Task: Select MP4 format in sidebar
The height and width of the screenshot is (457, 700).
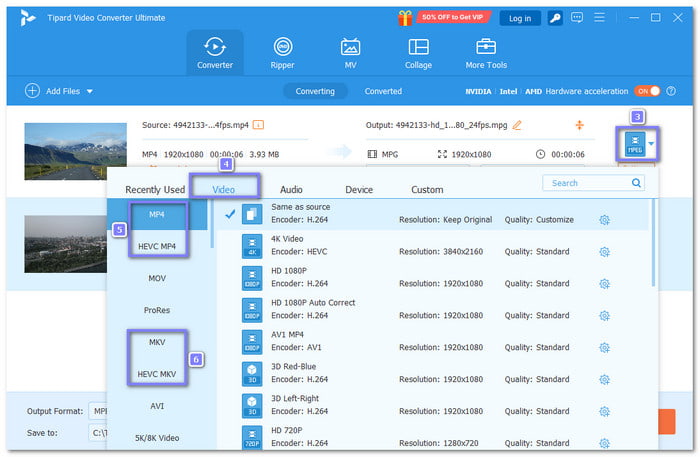Action: coord(157,215)
